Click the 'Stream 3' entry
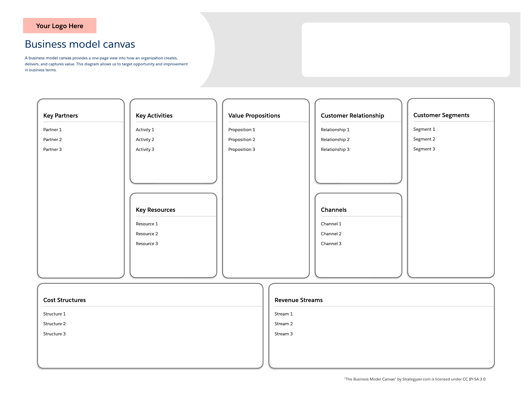Image resolution: width=532 pixels, height=399 pixels. [284, 334]
